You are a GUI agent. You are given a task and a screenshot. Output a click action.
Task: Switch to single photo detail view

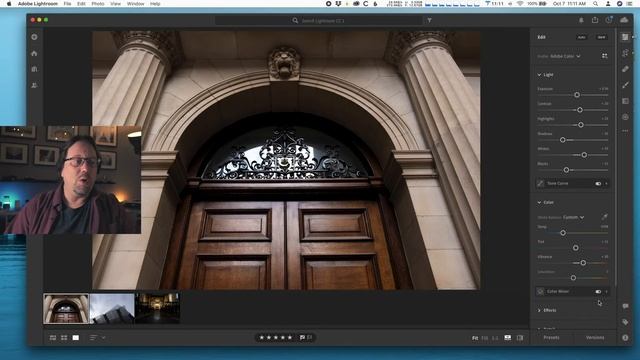click(x=76, y=338)
